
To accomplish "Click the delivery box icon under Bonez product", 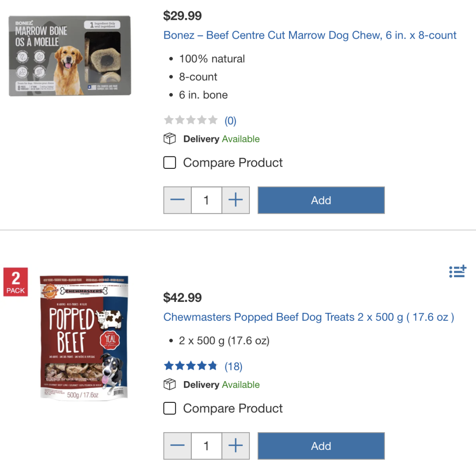I will [x=170, y=139].
